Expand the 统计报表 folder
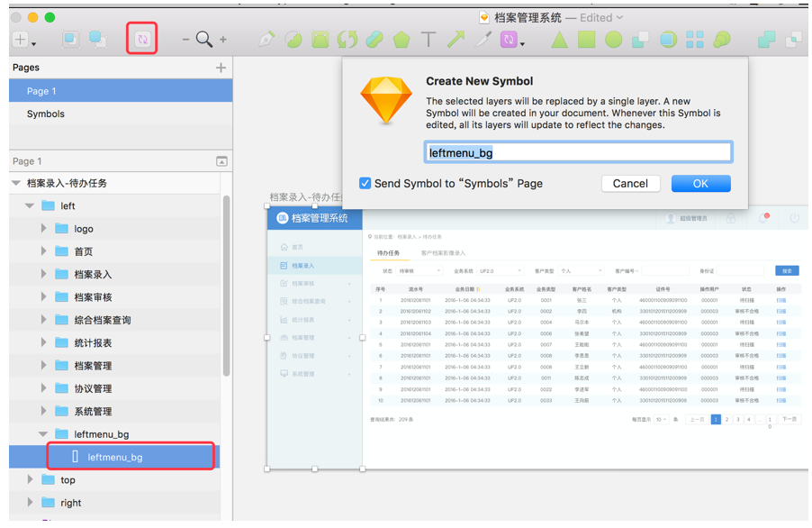The width and height of the screenshot is (812, 528). pyautogui.click(x=43, y=342)
